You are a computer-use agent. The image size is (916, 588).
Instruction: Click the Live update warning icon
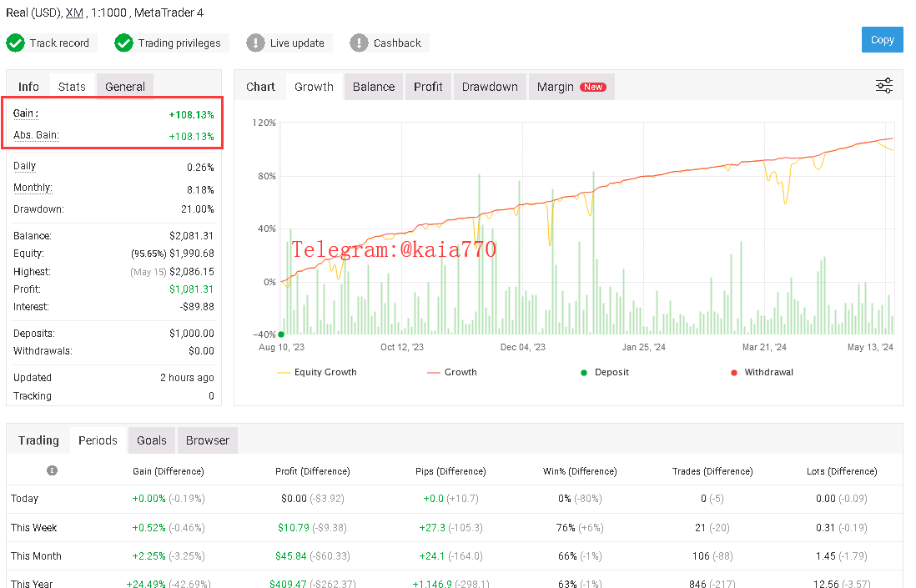[255, 43]
